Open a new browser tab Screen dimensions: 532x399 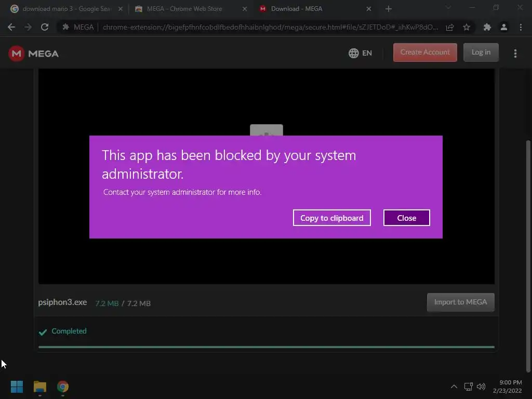coord(389,9)
